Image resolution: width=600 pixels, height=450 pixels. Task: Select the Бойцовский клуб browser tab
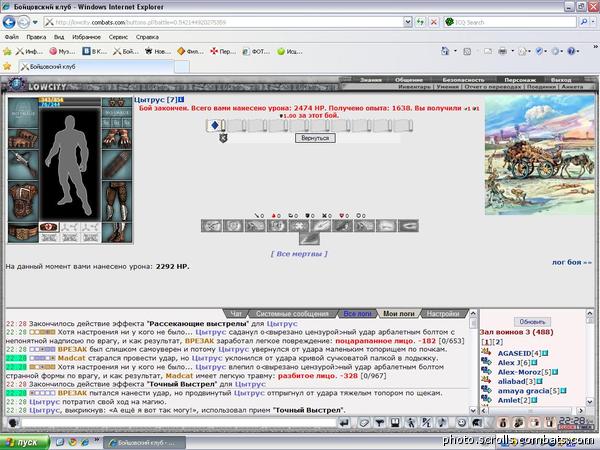pos(96,67)
